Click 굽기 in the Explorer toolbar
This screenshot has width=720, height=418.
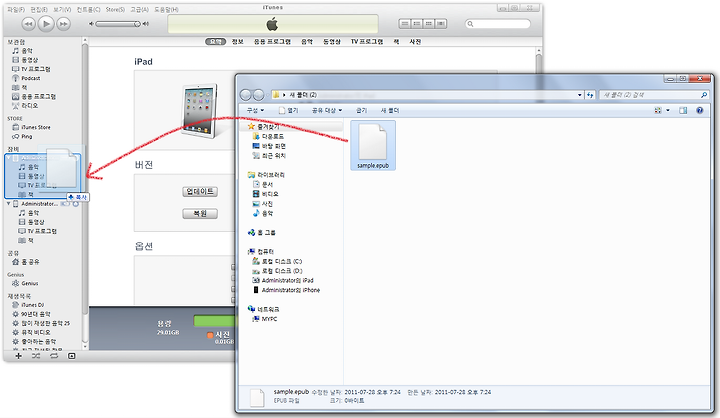(361, 110)
